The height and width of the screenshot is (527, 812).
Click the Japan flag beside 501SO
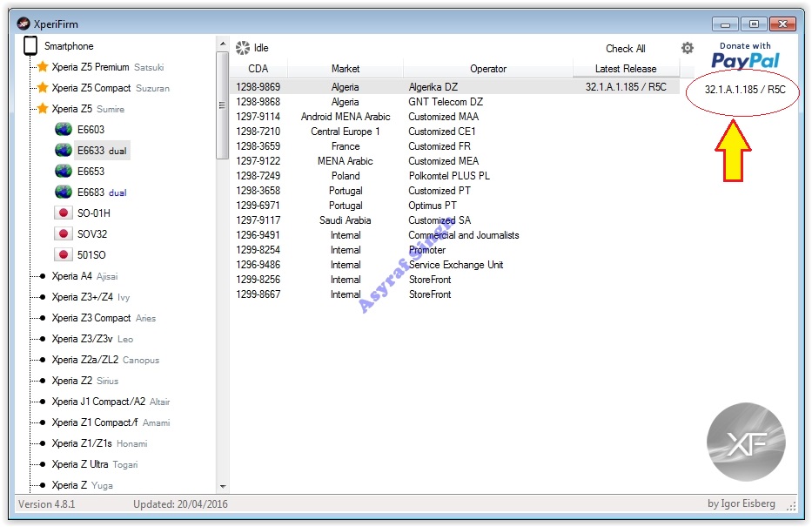[64, 254]
